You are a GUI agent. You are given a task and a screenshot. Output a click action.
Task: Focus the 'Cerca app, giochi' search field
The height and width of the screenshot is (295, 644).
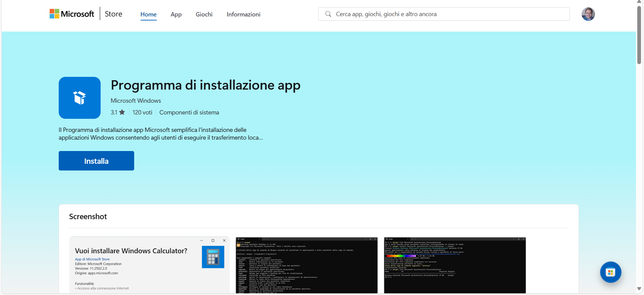click(x=444, y=14)
